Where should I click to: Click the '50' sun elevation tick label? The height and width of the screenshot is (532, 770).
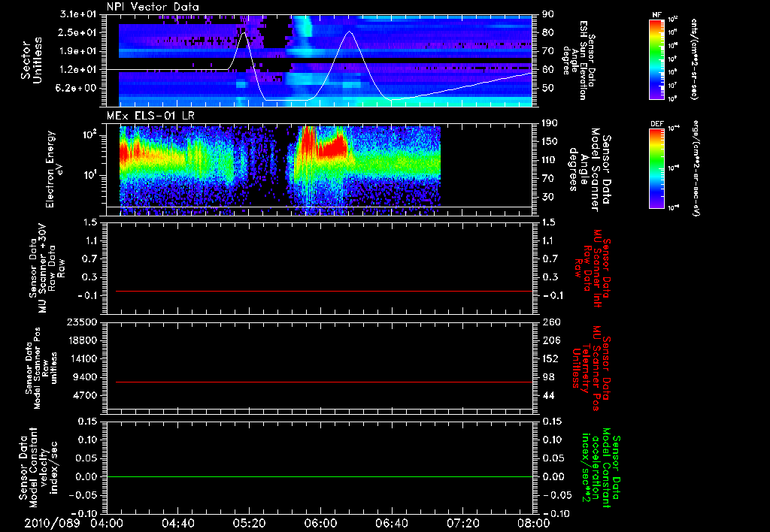click(x=547, y=89)
